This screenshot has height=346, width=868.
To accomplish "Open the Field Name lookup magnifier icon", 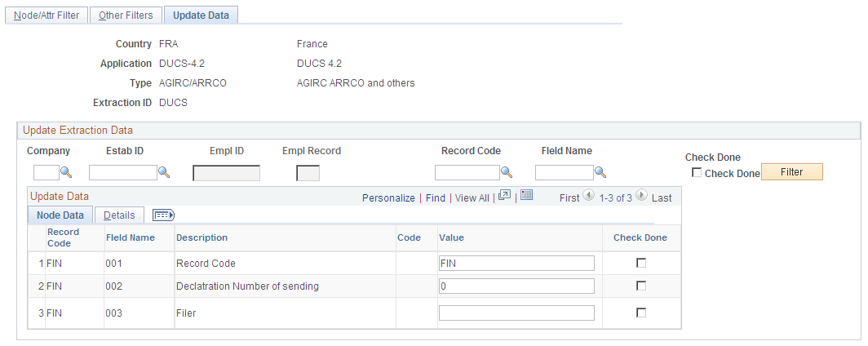I will tap(600, 173).
